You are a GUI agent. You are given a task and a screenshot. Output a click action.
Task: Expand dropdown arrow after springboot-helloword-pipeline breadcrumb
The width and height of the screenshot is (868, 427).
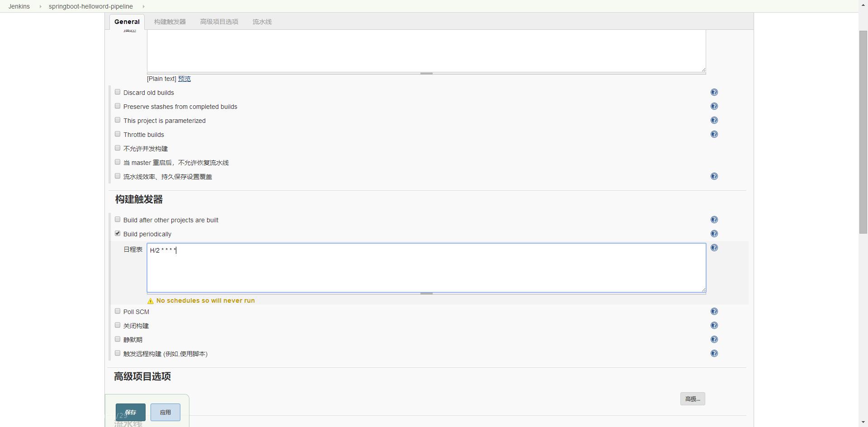click(x=143, y=6)
